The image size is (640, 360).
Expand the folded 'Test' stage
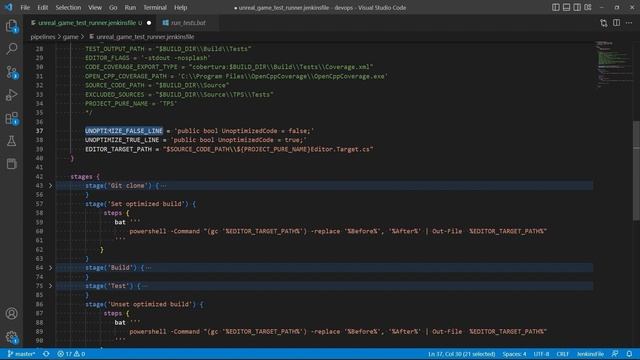coord(51,286)
